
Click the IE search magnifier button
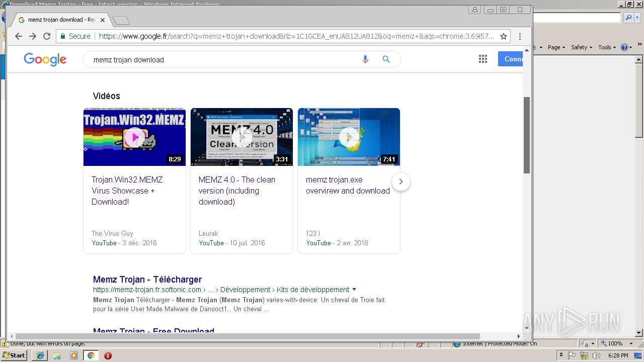628,18
